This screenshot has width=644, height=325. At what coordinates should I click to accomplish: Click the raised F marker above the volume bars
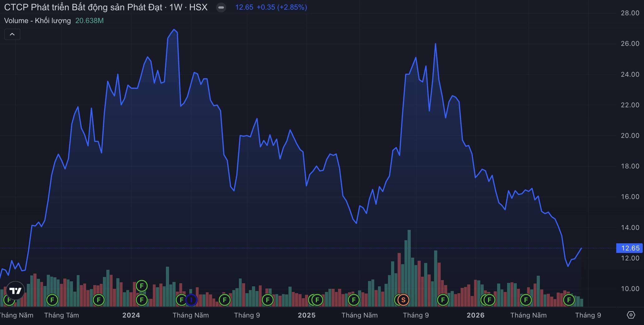[x=142, y=286]
